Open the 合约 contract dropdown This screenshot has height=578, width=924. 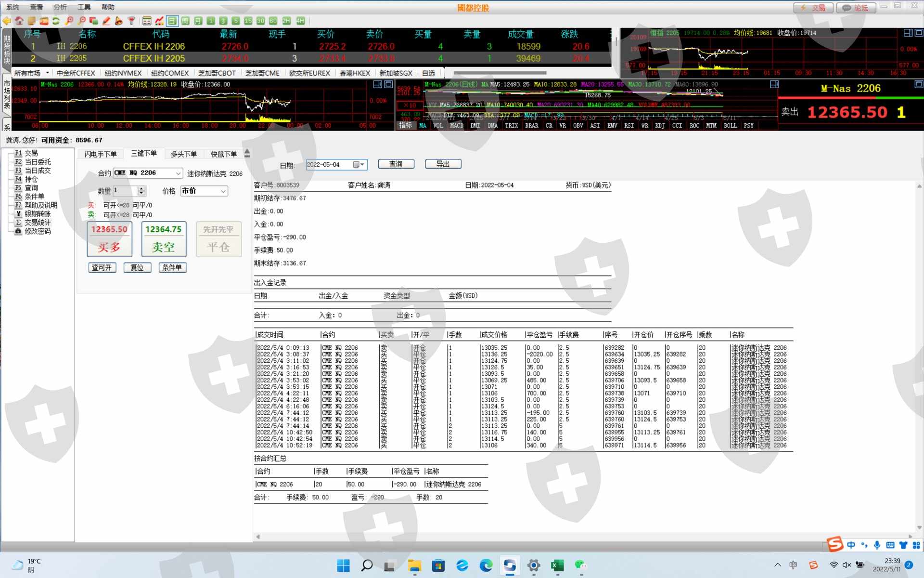tap(178, 173)
